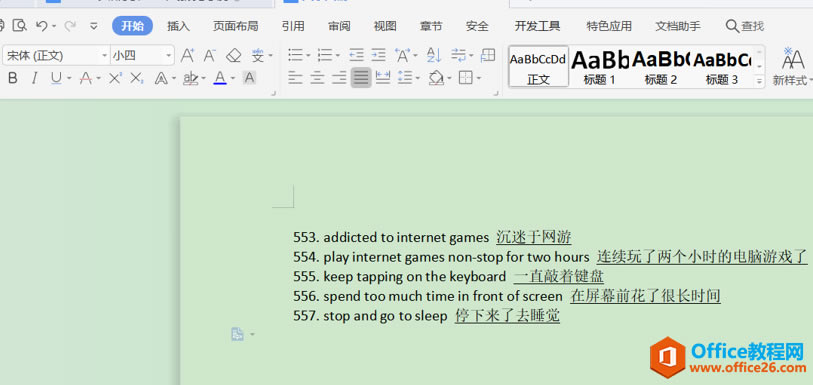
Task: Click the decrease indent icon
Action: click(x=356, y=55)
